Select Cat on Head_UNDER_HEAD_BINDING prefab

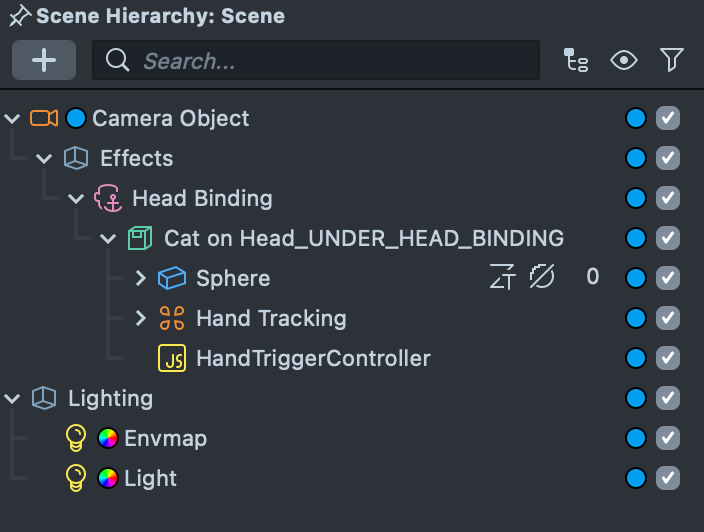pyautogui.click(x=364, y=238)
